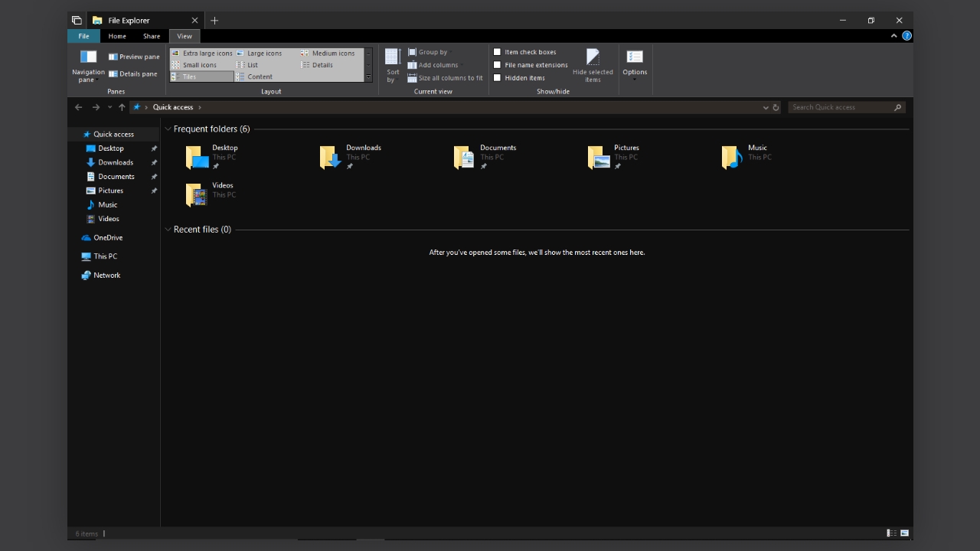Click the refresh icon in address bar

(776, 108)
